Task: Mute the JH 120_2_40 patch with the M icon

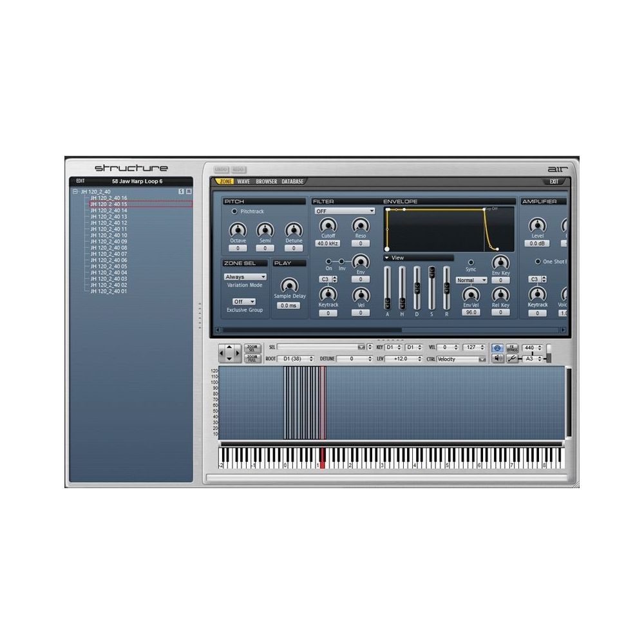Action: click(187, 191)
